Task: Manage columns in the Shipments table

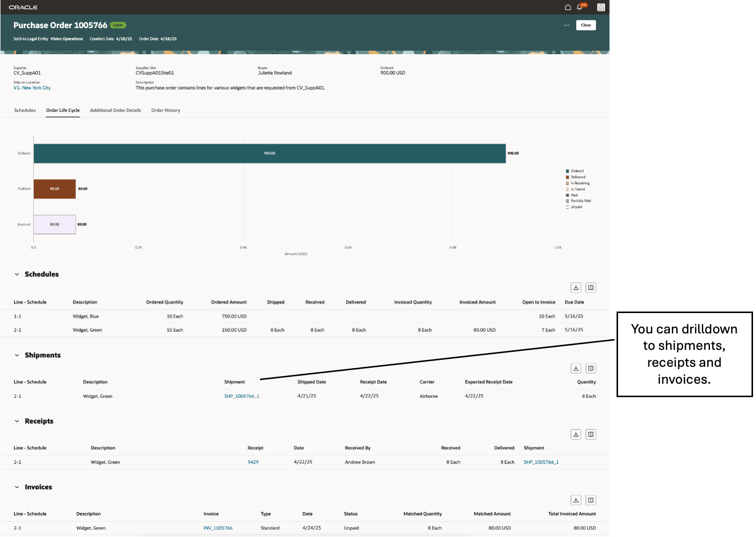Action: [x=591, y=368]
